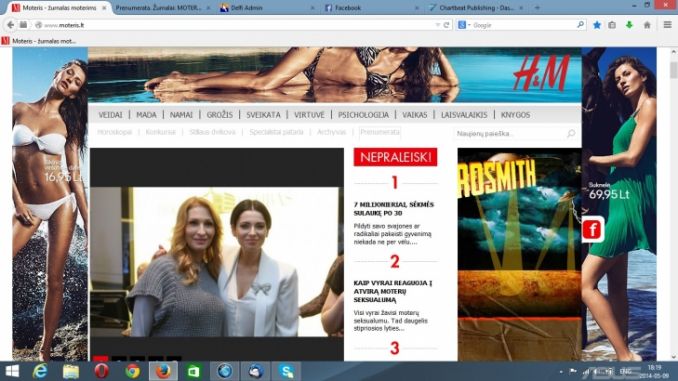
Task: Reload the page with the refresh icon
Action: [x=447, y=25]
